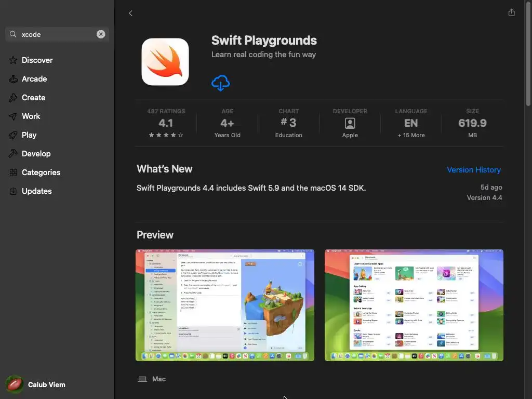Click the Swift Playgrounds title text
This screenshot has height=399, width=532.
click(x=264, y=41)
